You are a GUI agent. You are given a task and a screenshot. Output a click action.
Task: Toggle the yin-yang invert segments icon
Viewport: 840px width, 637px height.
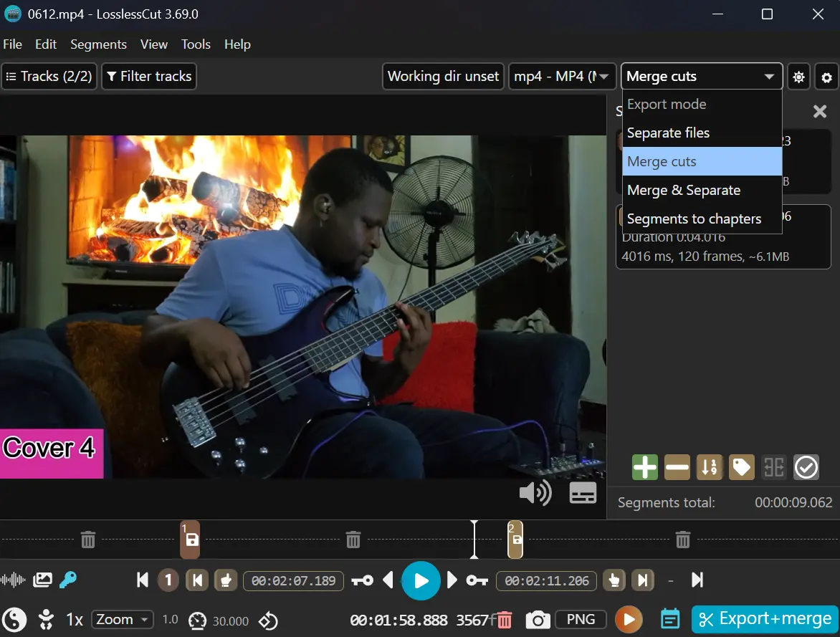14,621
